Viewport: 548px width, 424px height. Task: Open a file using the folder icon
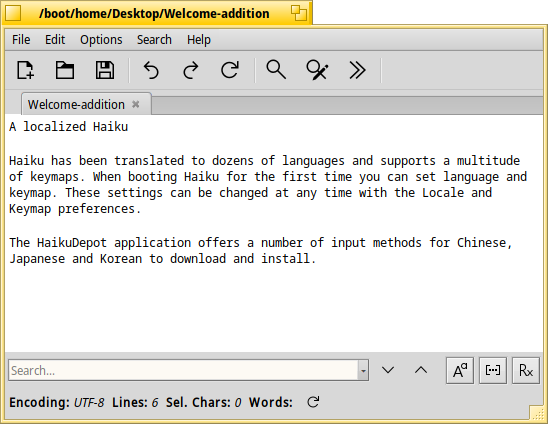click(x=65, y=70)
